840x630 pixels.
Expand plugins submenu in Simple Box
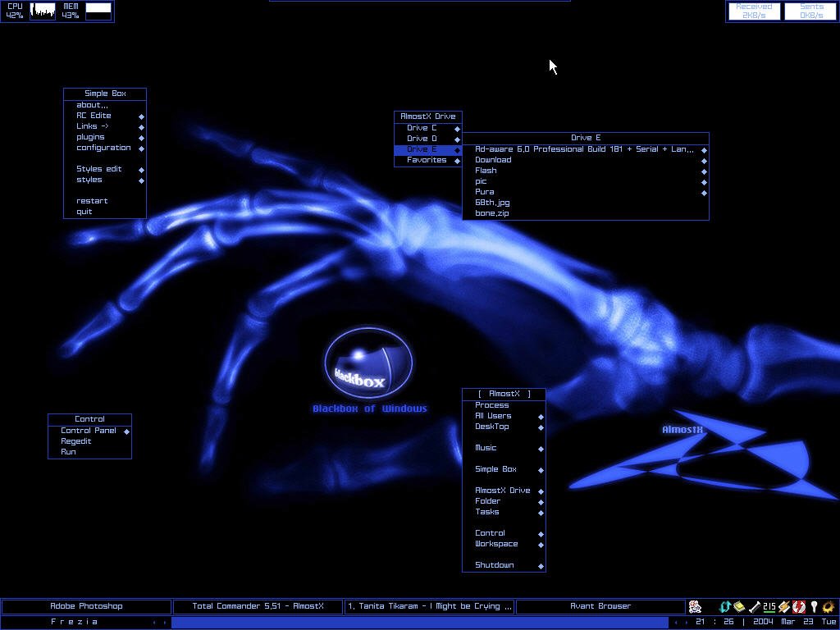click(105, 137)
